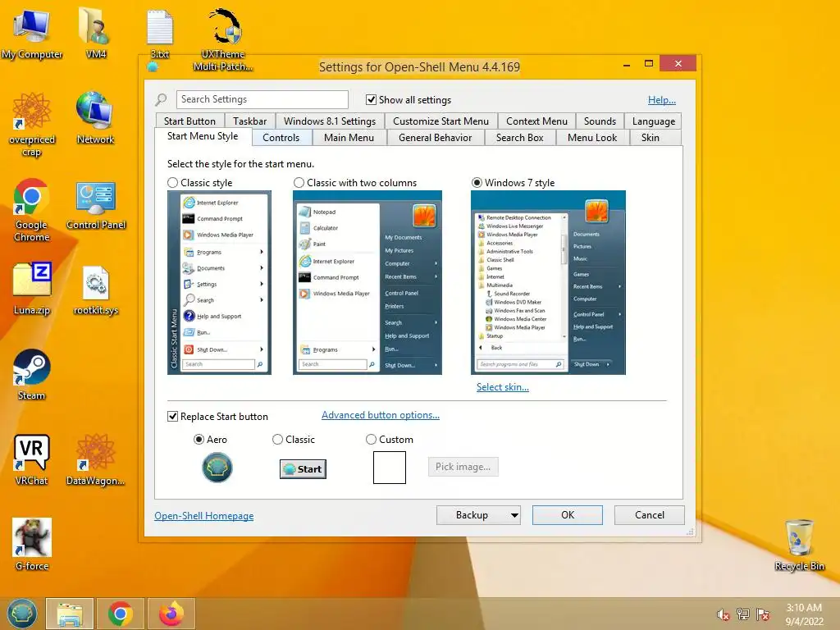The height and width of the screenshot is (630, 840).
Task: Open Chrome from the taskbar
Action: point(120,614)
